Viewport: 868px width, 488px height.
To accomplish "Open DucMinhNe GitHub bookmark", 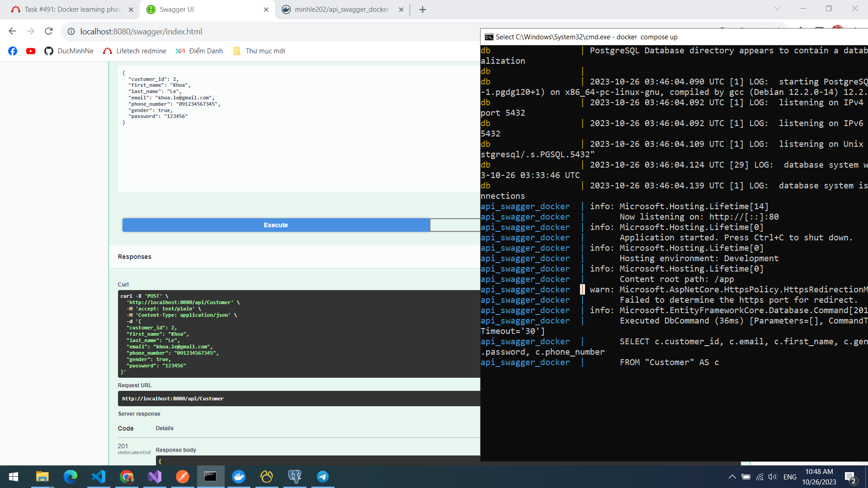I will (69, 51).
